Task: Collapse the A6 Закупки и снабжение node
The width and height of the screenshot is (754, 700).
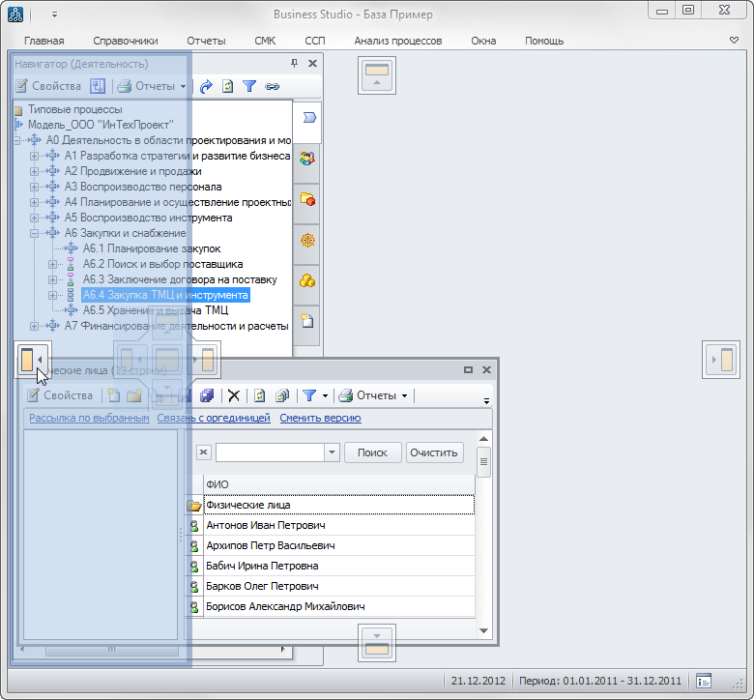Action: (35, 233)
